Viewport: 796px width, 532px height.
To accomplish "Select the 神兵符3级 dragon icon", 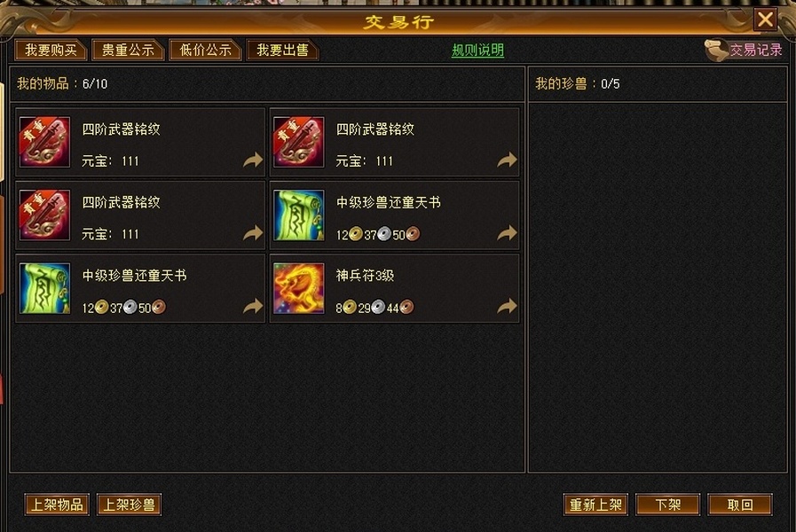I will tap(298, 288).
